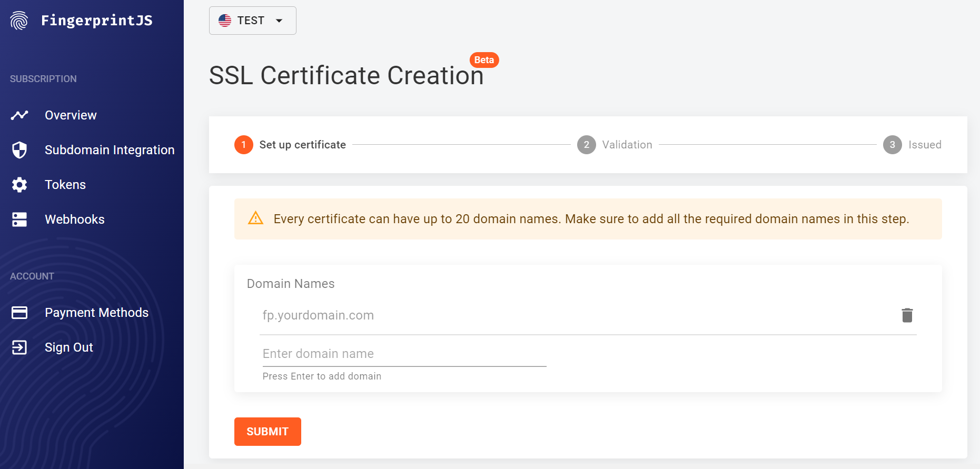Select Sign Out in sidebar

click(69, 347)
